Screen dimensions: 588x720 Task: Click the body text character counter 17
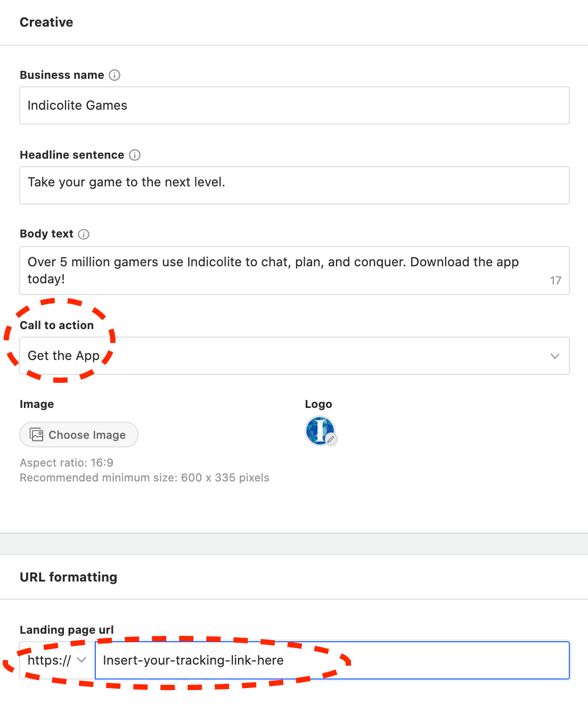pos(556,281)
